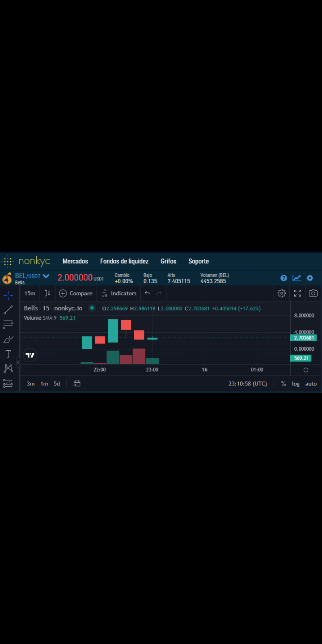The width and height of the screenshot is (322, 644).
Task: Click the 2.000000 USDT last price
Action: tap(80, 278)
